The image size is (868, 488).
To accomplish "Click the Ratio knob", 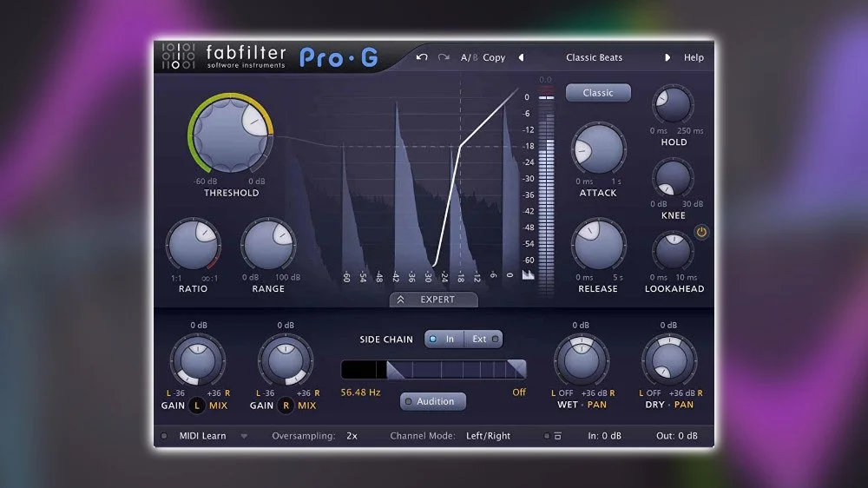I will pos(194,246).
